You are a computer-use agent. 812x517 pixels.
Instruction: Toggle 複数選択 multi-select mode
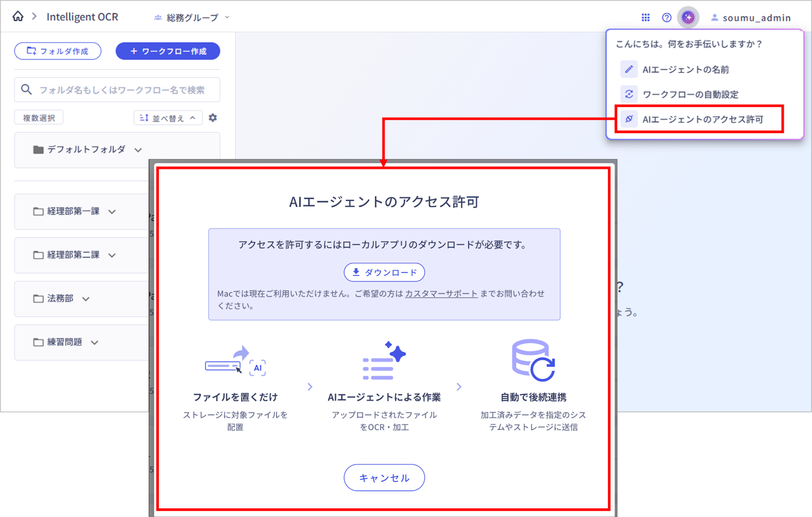(x=39, y=118)
